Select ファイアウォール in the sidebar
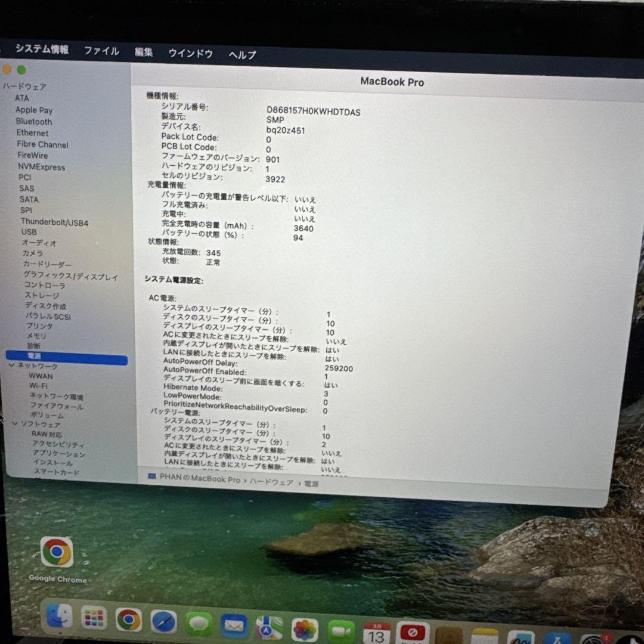 pyautogui.click(x=57, y=406)
